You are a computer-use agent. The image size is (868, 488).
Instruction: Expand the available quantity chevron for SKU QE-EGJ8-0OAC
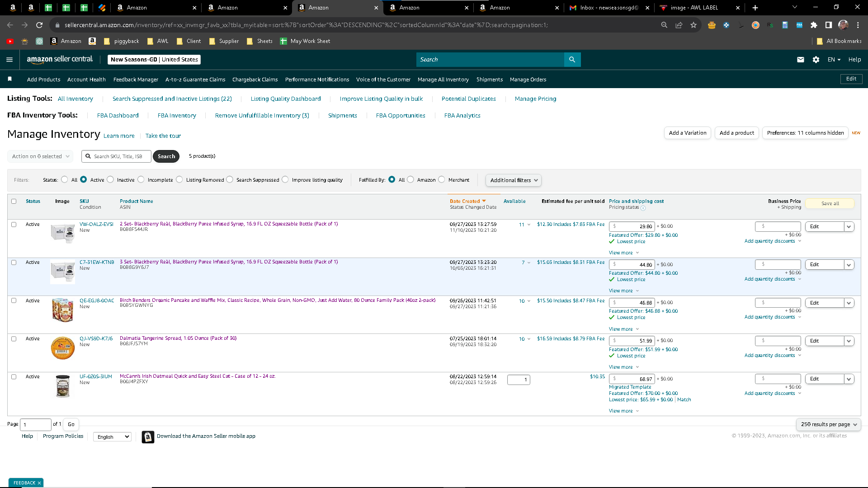[x=529, y=301]
